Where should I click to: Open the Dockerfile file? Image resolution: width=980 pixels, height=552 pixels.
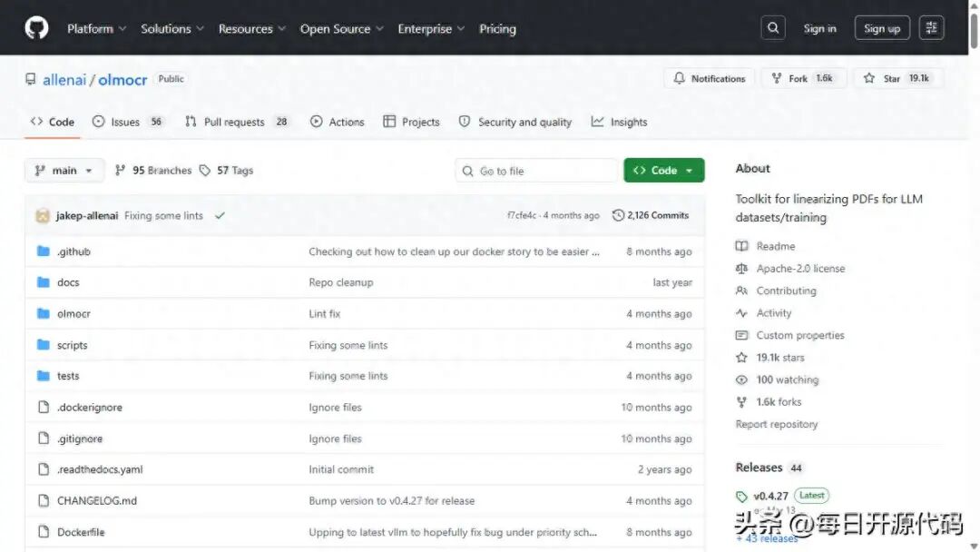(81, 532)
